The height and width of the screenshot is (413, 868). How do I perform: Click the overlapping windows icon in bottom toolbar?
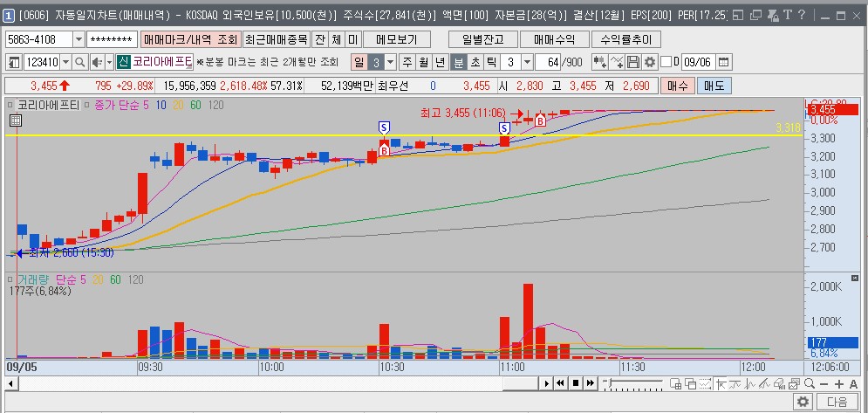click(690, 383)
